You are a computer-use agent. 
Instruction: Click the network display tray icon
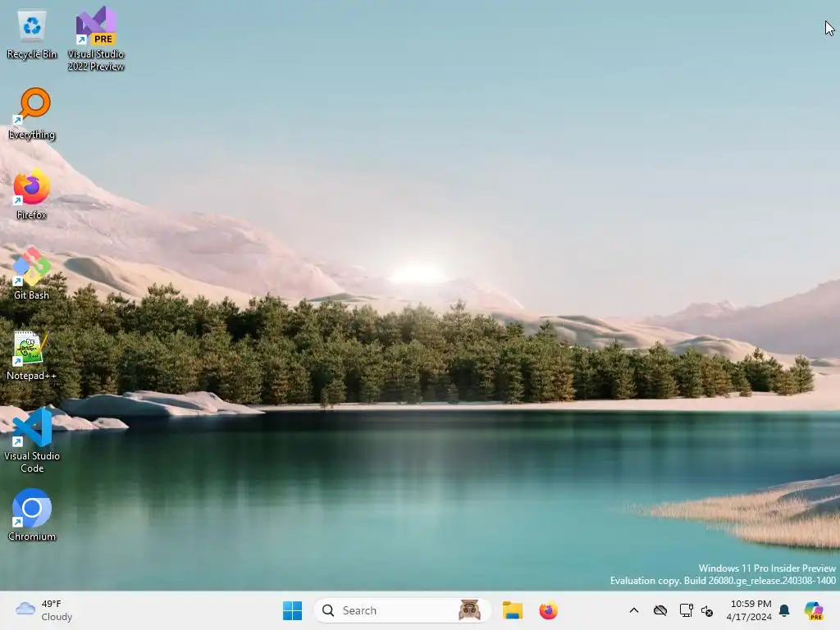click(x=686, y=610)
